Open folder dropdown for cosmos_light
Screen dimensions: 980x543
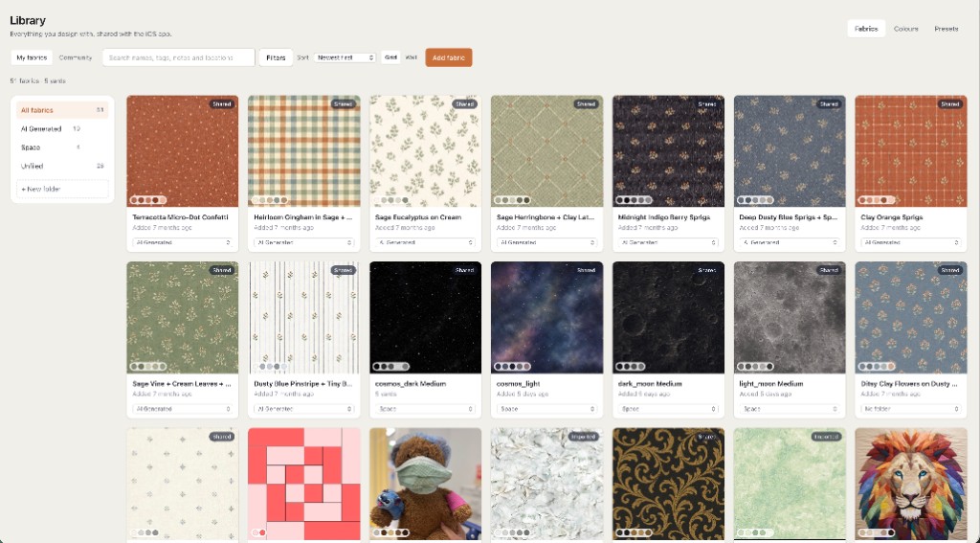pos(546,409)
